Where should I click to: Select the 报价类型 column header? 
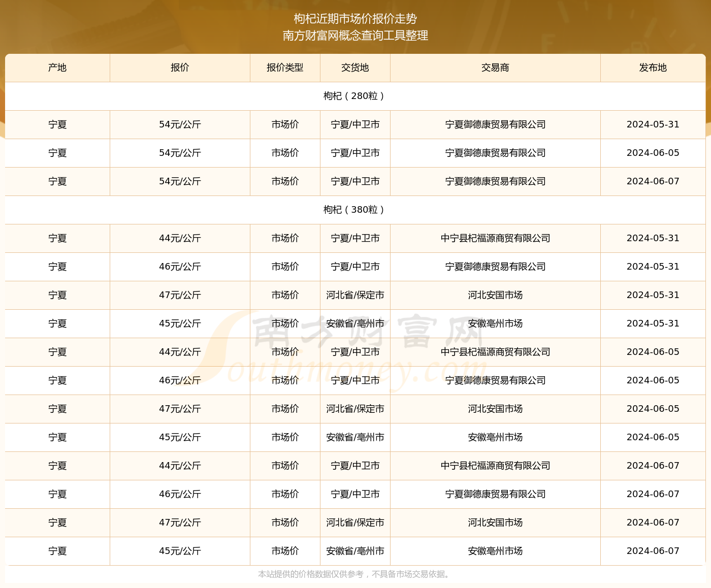pos(285,68)
